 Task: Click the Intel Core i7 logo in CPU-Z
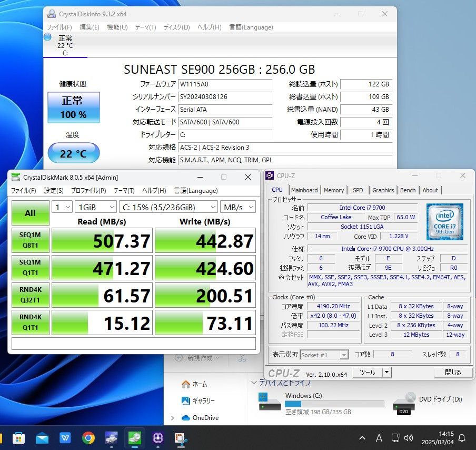(x=445, y=222)
